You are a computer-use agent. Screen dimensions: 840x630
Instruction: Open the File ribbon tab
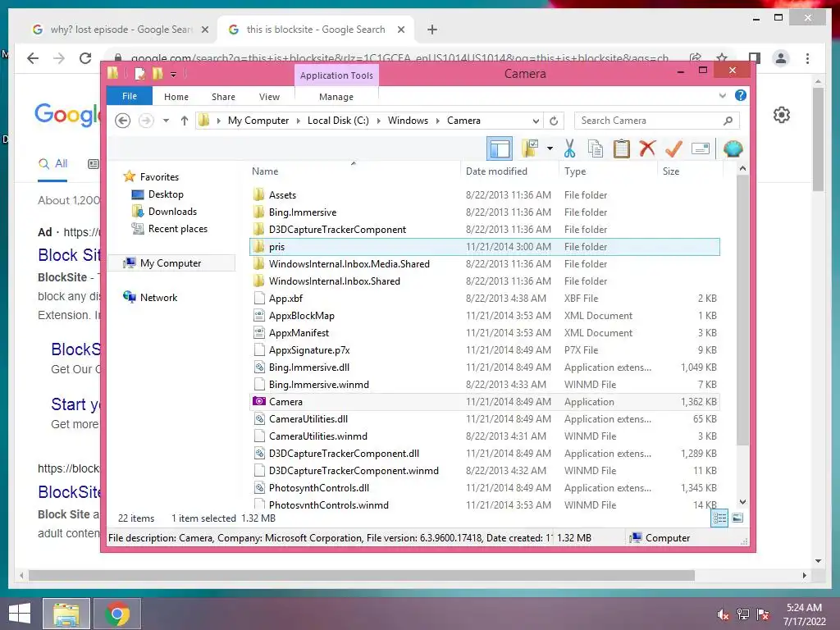130,96
